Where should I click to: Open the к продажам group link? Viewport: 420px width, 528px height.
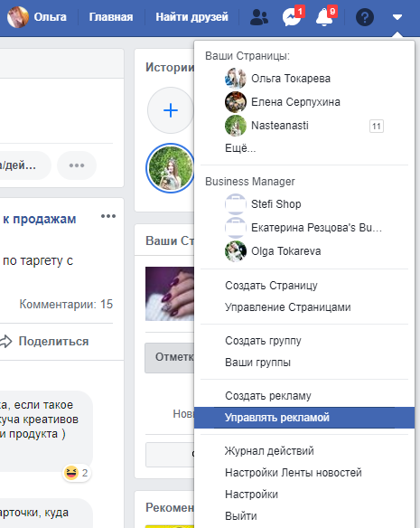coord(40,219)
